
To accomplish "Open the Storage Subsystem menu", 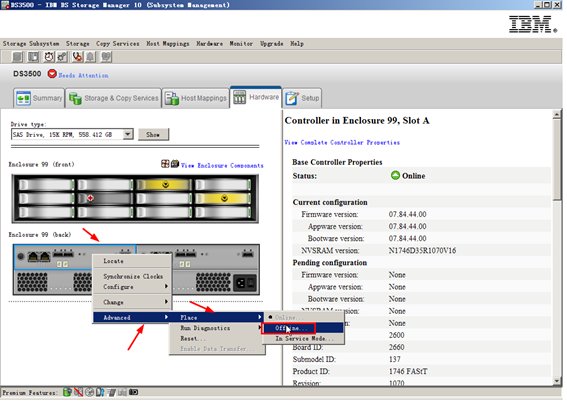I will click(31, 44).
